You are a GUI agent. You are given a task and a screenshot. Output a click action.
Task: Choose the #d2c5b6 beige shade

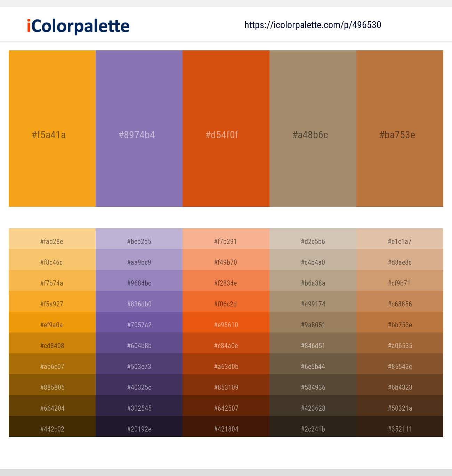(313, 239)
